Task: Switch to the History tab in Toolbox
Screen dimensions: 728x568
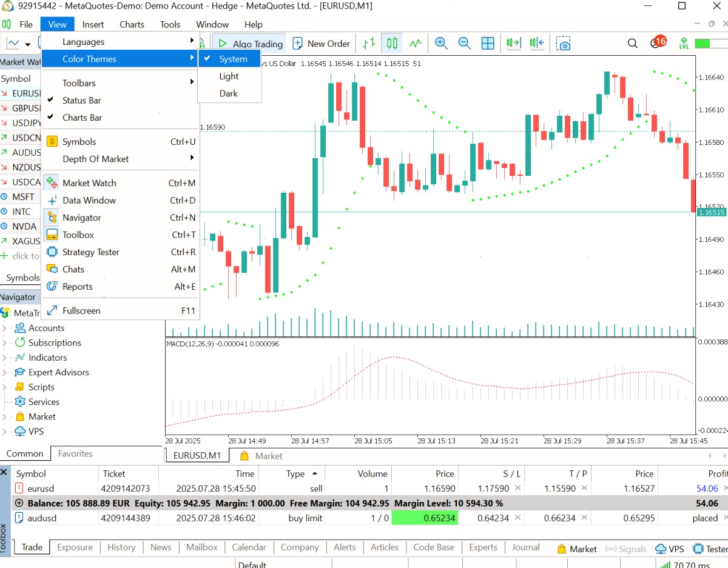Action: point(121,547)
